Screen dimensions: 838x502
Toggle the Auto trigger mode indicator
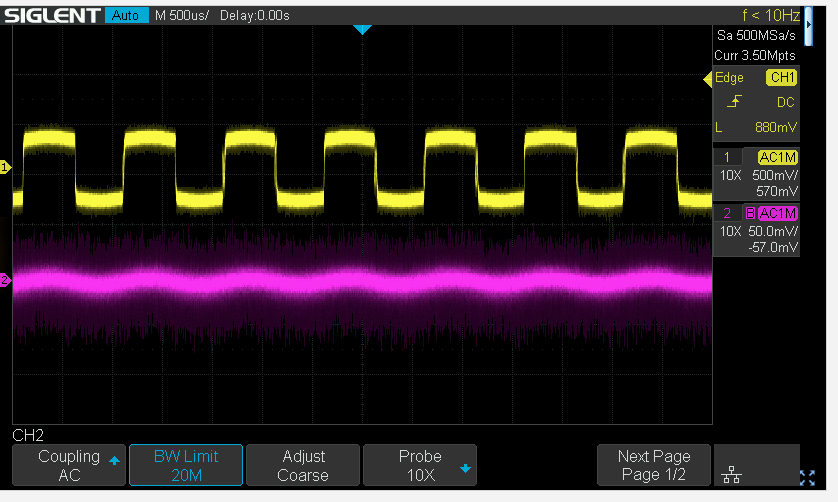click(125, 15)
